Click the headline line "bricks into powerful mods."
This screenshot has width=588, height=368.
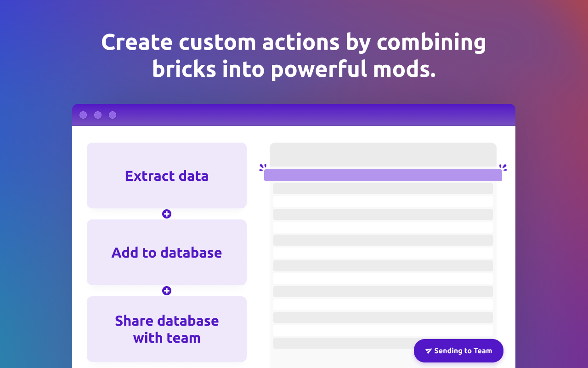(x=294, y=69)
